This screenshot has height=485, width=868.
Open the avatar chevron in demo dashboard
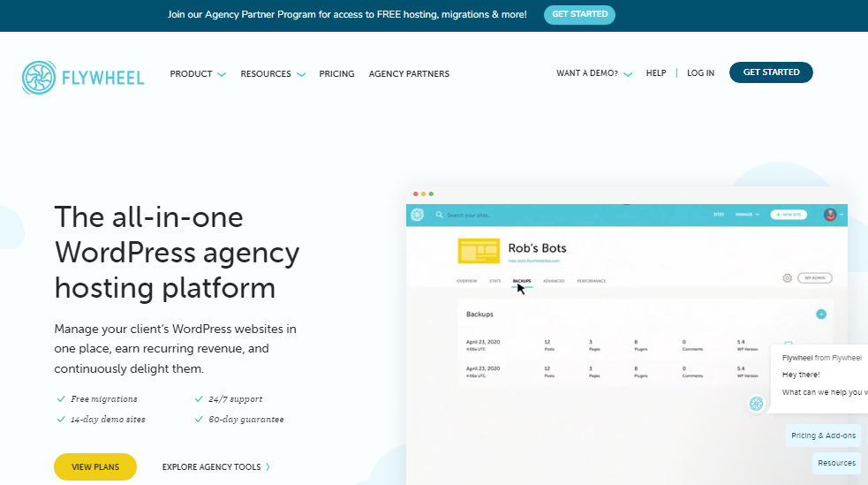pos(842,215)
